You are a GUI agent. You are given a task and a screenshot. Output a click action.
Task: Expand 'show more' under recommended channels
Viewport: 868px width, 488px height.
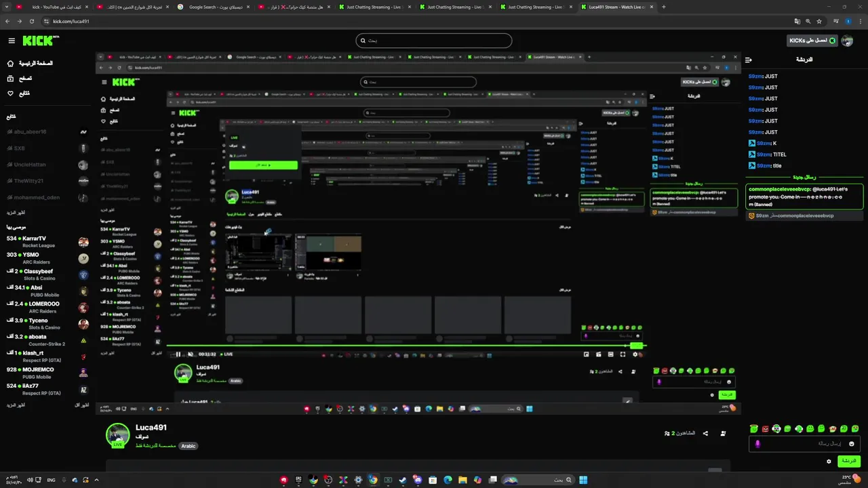(x=16, y=405)
